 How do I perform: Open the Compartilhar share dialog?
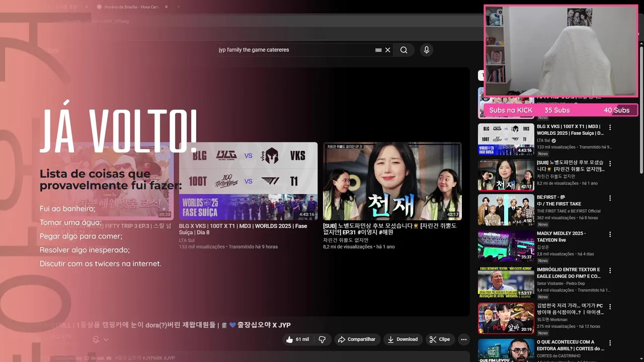(357, 339)
